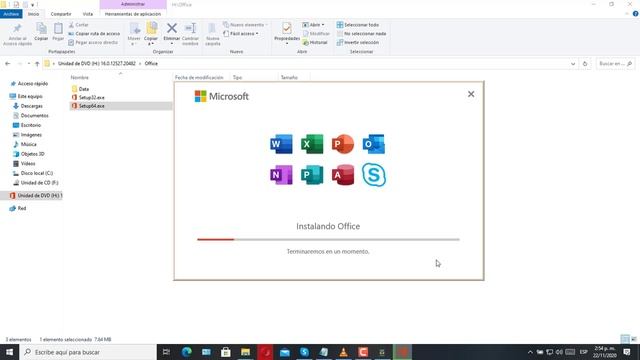The image size is (640, 360).
Task: Click Office segment in the address path
Action: [x=151, y=64]
